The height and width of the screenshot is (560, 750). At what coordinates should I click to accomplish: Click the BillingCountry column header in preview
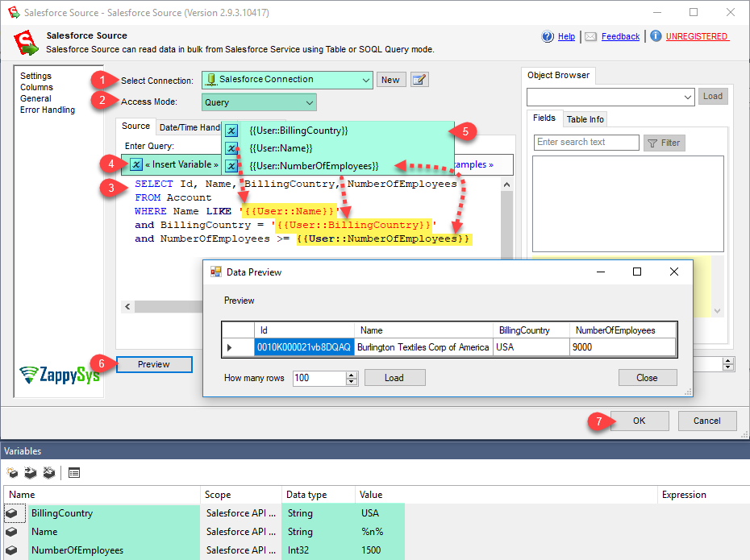(x=531, y=330)
